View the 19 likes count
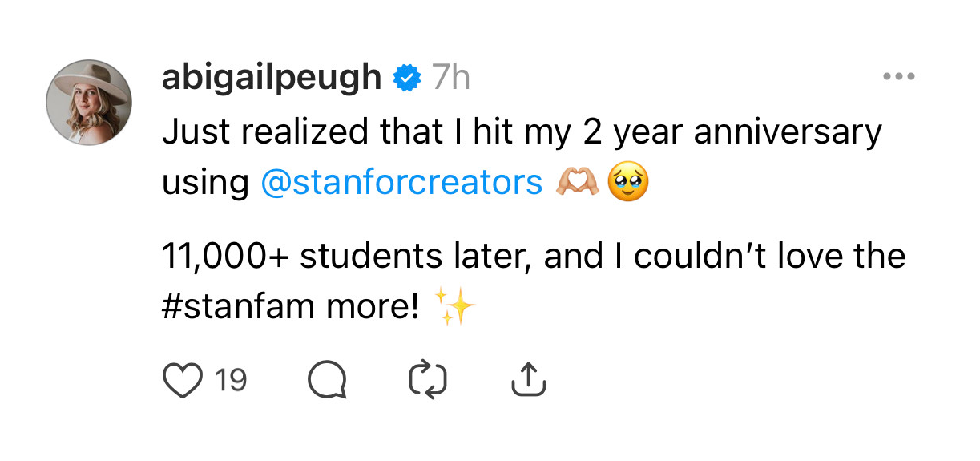Screen dimensions: 980x461 point(231,380)
